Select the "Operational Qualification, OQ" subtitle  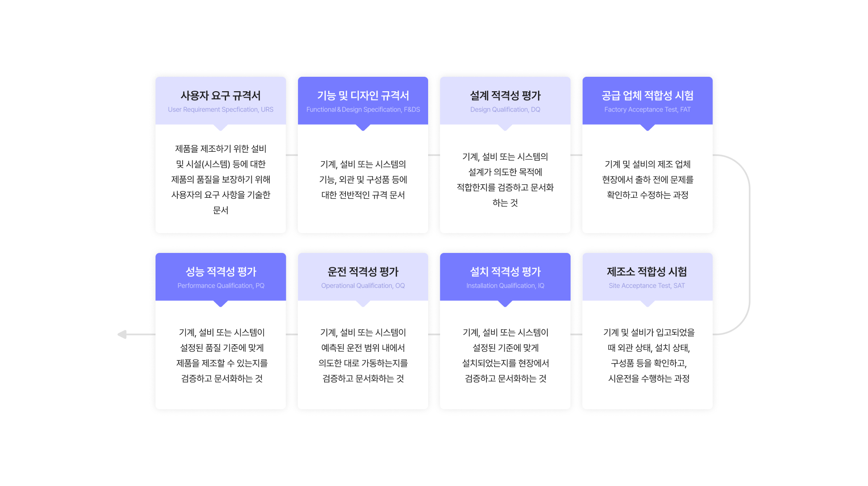[x=363, y=286]
